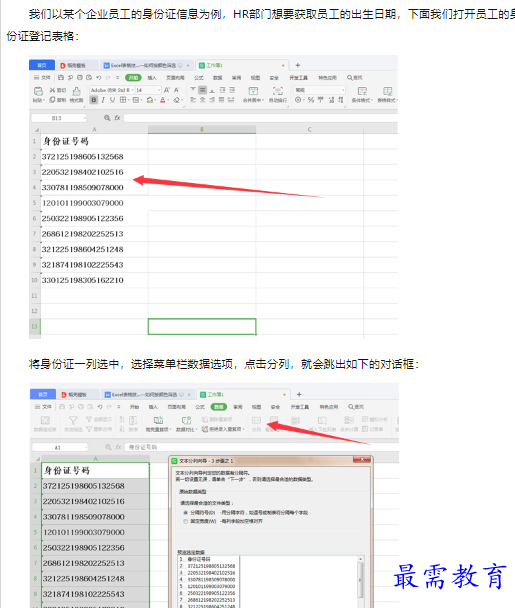This screenshot has width=515, height=608.
Task: Click the Insert Dropdown List (插入下拉列表) icon
Action: [x=322, y=421]
